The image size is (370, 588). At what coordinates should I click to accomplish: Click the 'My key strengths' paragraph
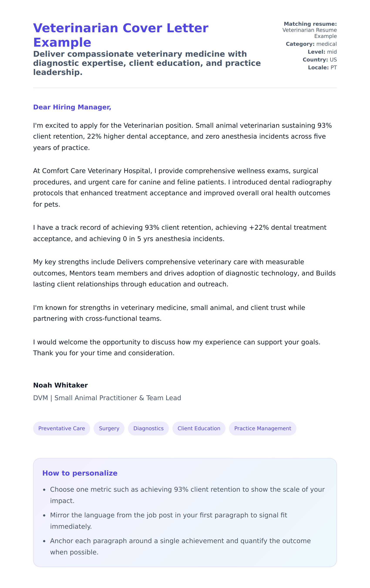click(184, 273)
